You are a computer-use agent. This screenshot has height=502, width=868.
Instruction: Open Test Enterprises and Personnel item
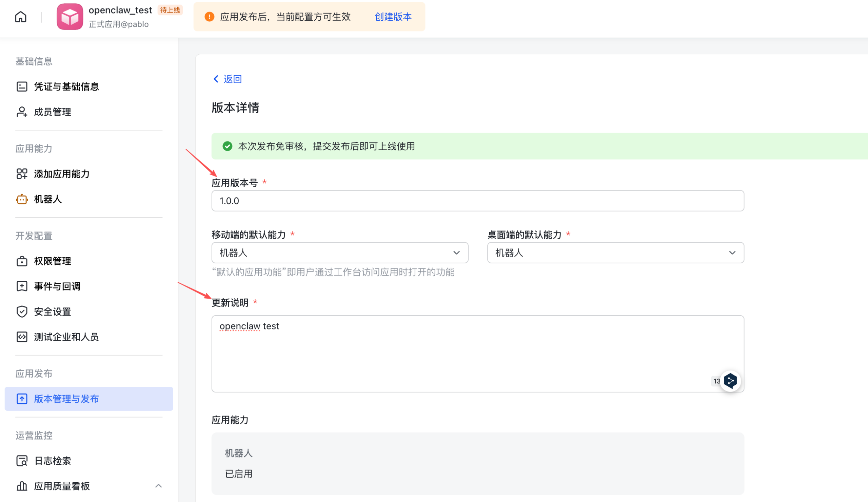(x=66, y=337)
